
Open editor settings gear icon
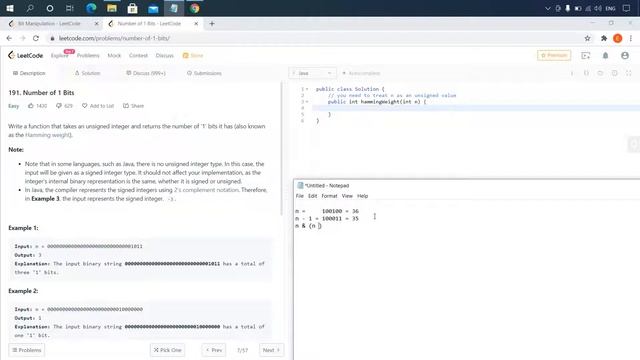click(614, 73)
